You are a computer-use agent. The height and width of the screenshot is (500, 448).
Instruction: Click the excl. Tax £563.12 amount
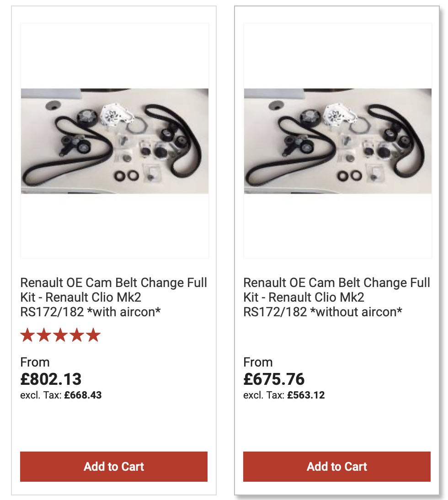306,395
